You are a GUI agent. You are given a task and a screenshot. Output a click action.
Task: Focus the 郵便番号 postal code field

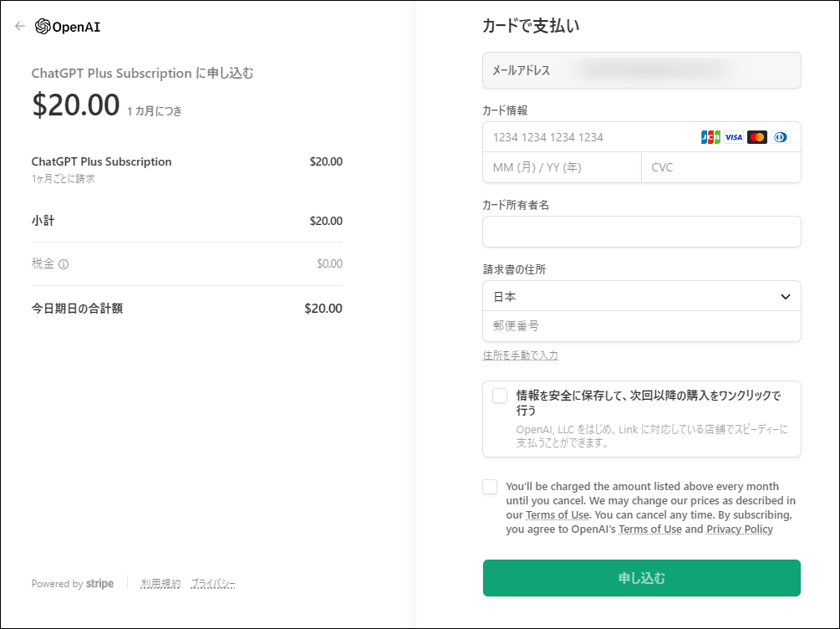click(x=641, y=326)
